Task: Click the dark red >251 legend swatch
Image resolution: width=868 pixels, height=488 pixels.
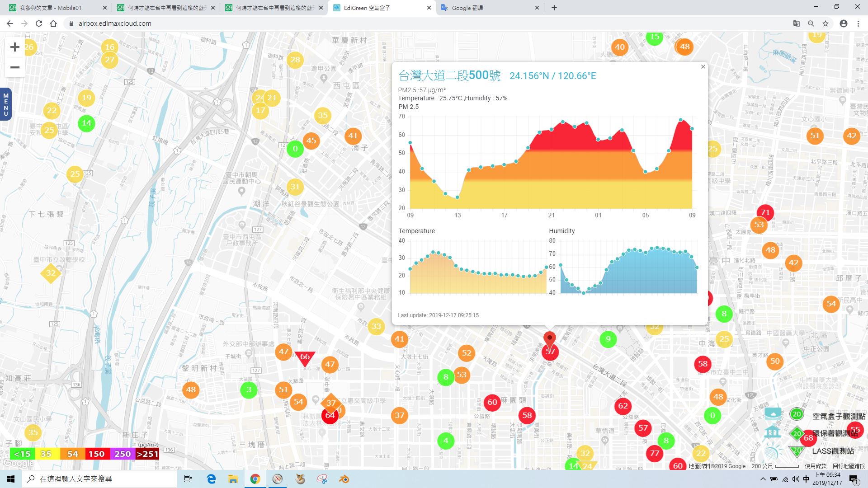Action: pos(147,454)
